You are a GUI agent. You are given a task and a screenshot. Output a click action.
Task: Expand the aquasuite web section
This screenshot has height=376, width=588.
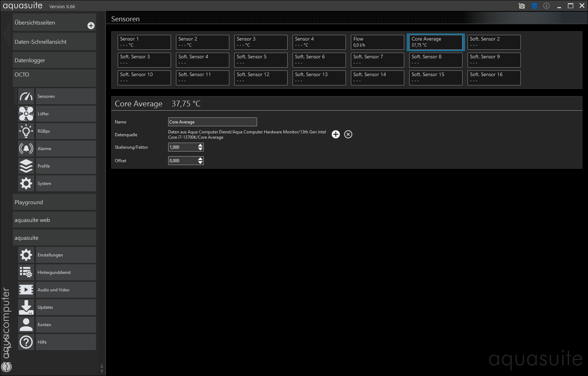(x=54, y=220)
